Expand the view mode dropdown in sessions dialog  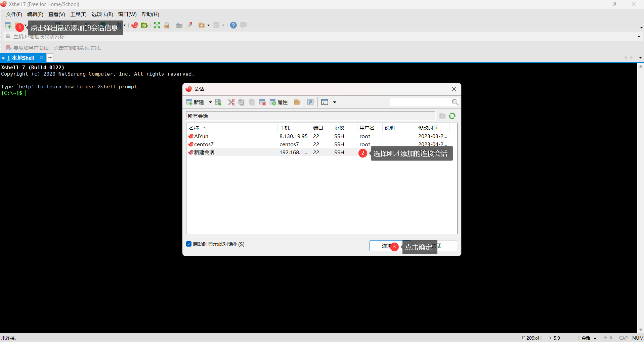pos(335,102)
